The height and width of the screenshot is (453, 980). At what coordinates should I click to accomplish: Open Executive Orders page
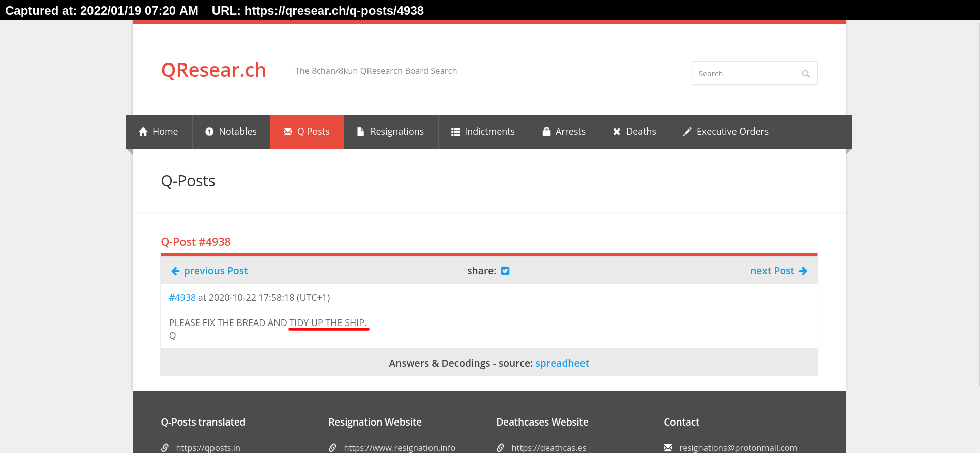726,132
